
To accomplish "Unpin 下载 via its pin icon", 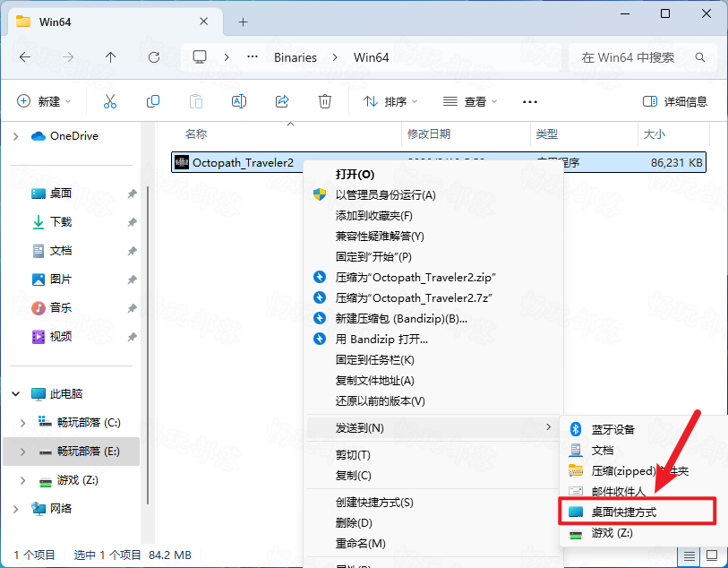I will [133, 222].
